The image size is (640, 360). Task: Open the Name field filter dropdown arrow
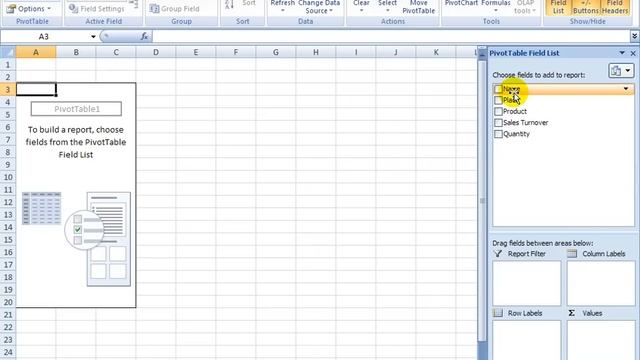626,89
